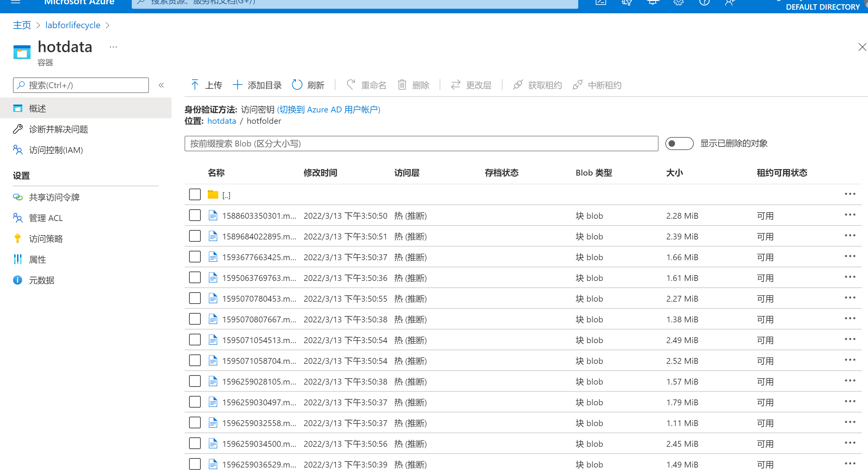
Task: Open the ellipsis menu beside hotdata title
Action: tap(113, 47)
